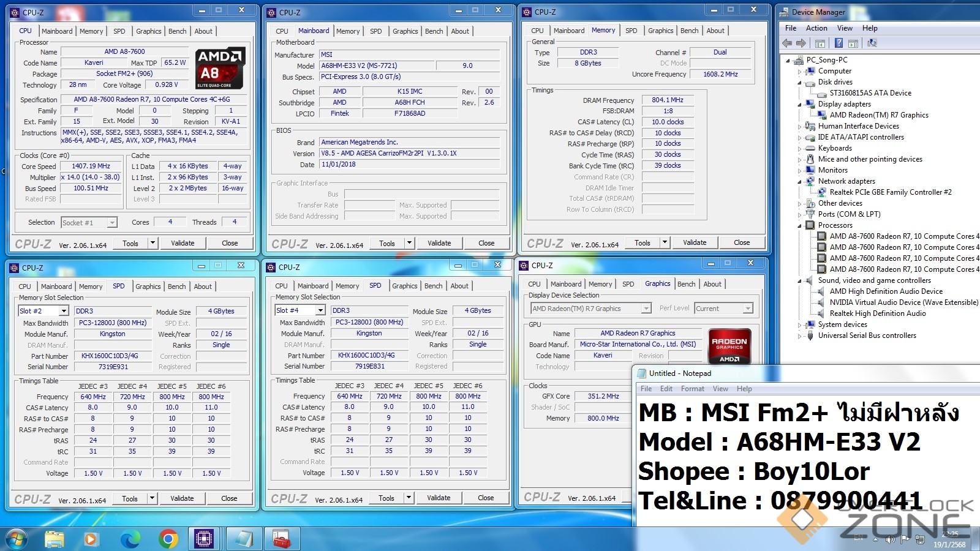Collapse the Processors node
This screenshot has width=980, height=551.
point(800,225)
